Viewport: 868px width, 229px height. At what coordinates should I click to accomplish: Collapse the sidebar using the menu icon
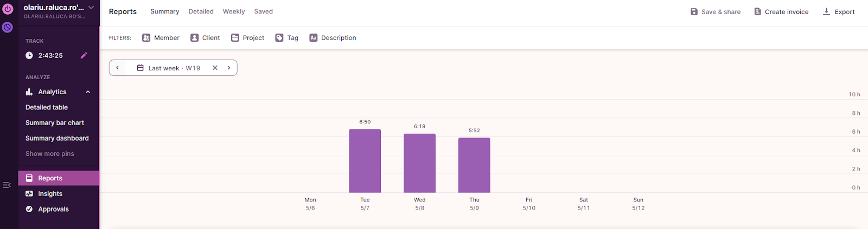(7, 185)
